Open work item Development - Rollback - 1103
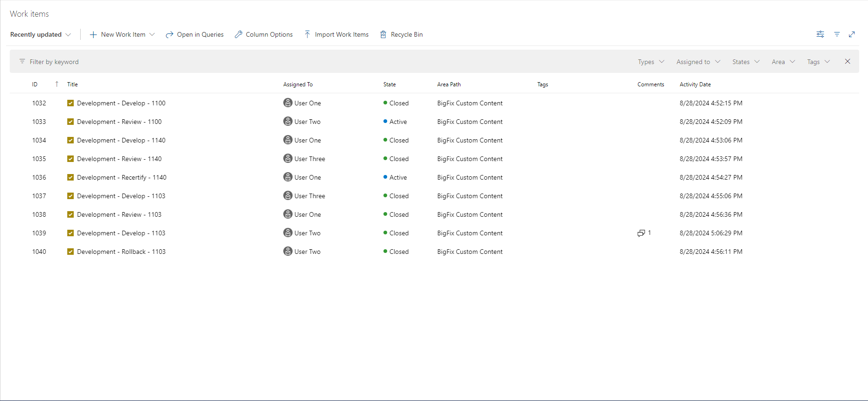 [x=121, y=252]
